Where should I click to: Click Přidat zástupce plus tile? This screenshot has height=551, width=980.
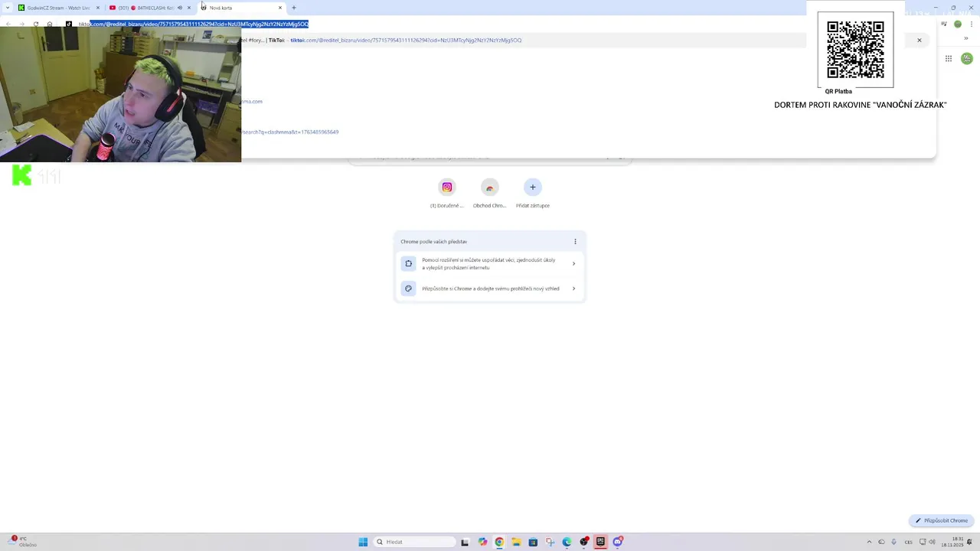click(x=533, y=194)
